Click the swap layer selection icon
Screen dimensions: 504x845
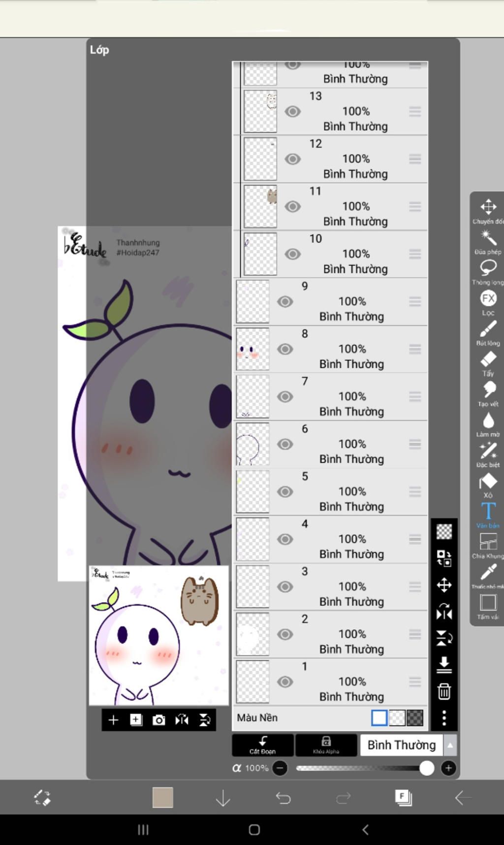pyautogui.click(x=444, y=558)
